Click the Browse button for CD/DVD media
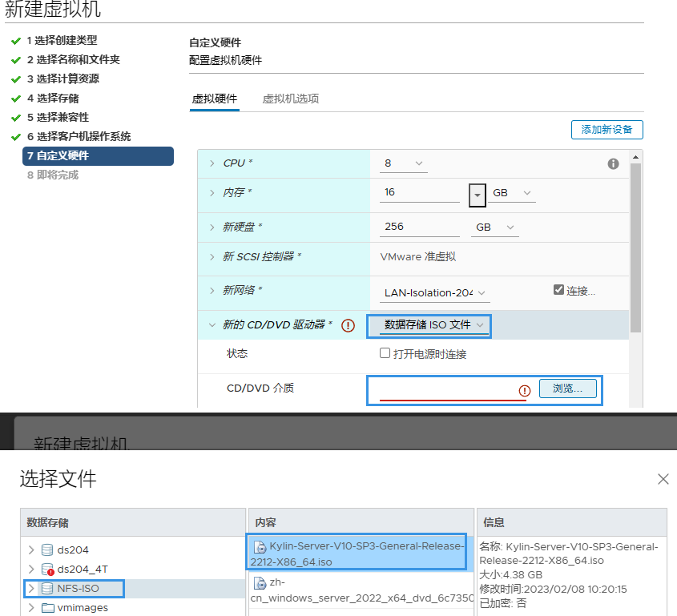Viewport: 677px width, 616px height. pos(568,389)
